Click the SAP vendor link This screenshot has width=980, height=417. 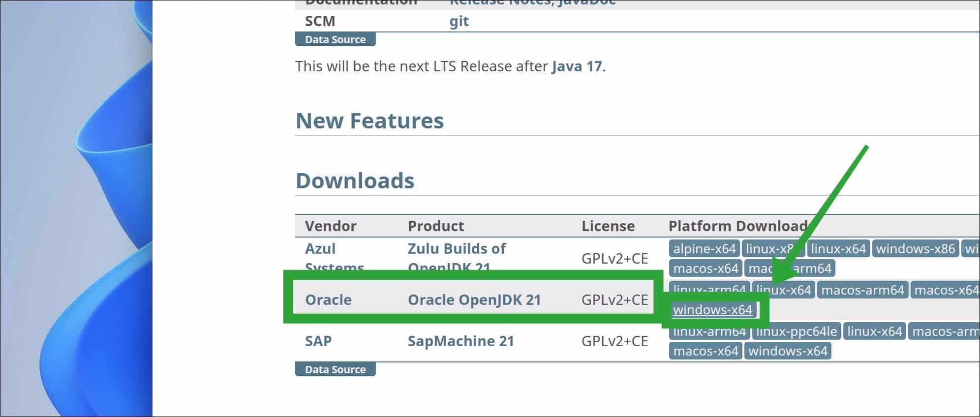pos(318,341)
